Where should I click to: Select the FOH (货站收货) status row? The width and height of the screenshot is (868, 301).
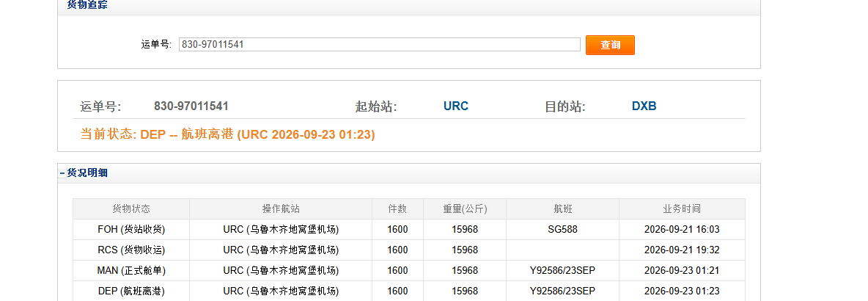tap(409, 230)
